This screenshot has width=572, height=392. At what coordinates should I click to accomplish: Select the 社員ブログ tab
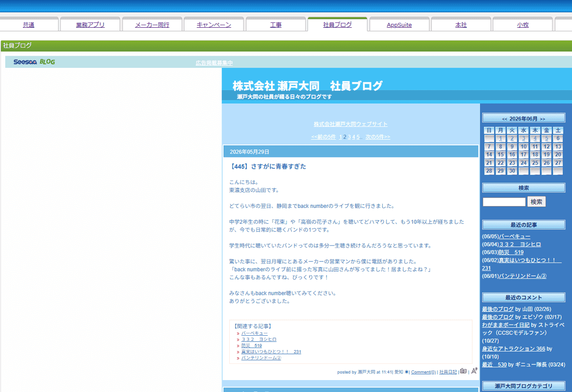click(337, 24)
